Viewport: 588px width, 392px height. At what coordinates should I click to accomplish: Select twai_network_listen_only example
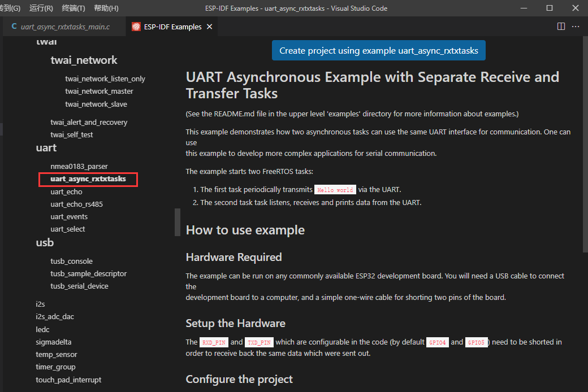point(105,79)
